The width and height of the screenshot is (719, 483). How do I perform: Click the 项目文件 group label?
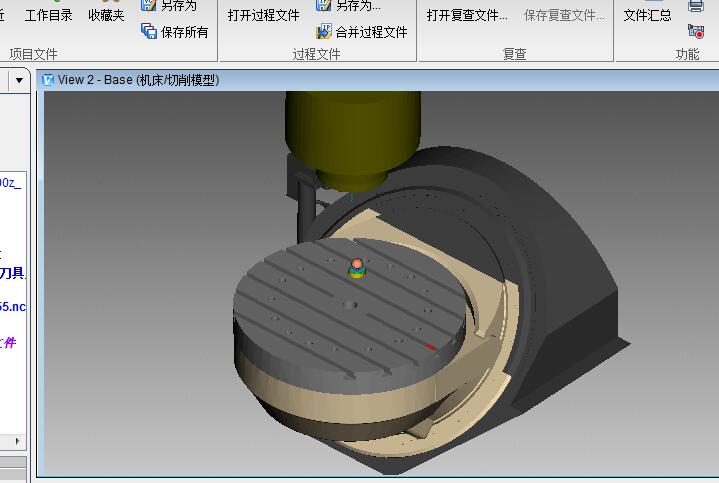(x=33, y=54)
